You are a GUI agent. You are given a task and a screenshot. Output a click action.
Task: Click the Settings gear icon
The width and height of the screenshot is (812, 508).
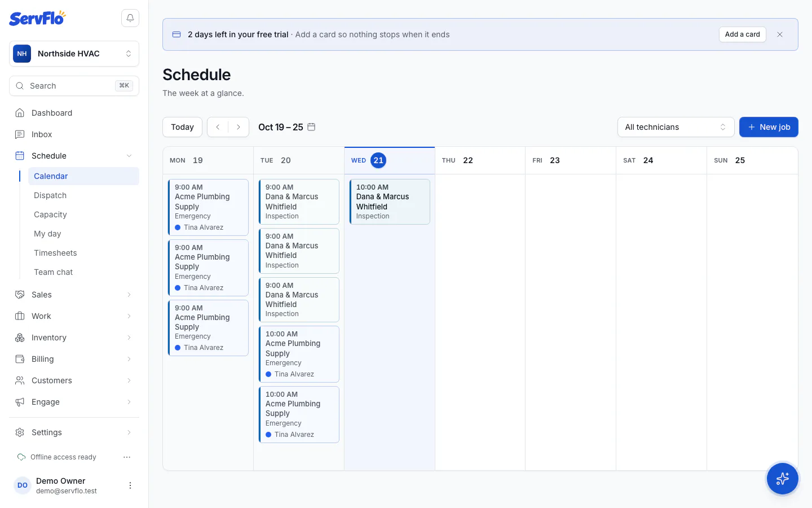pyautogui.click(x=20, y=432)
